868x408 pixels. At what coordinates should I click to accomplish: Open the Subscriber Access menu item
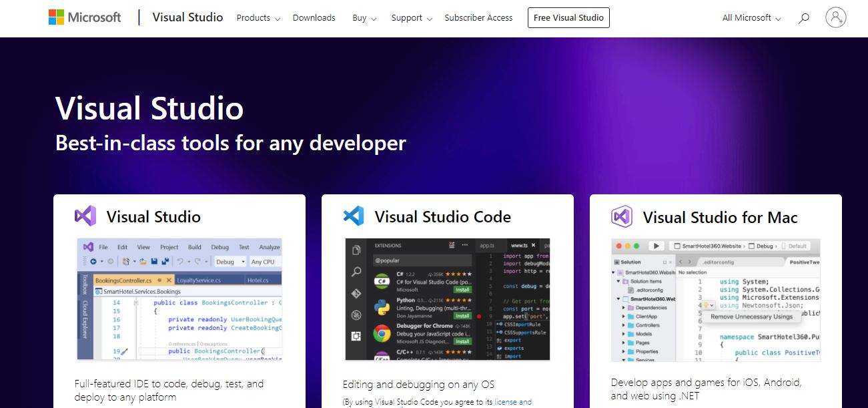coord(478,18)
